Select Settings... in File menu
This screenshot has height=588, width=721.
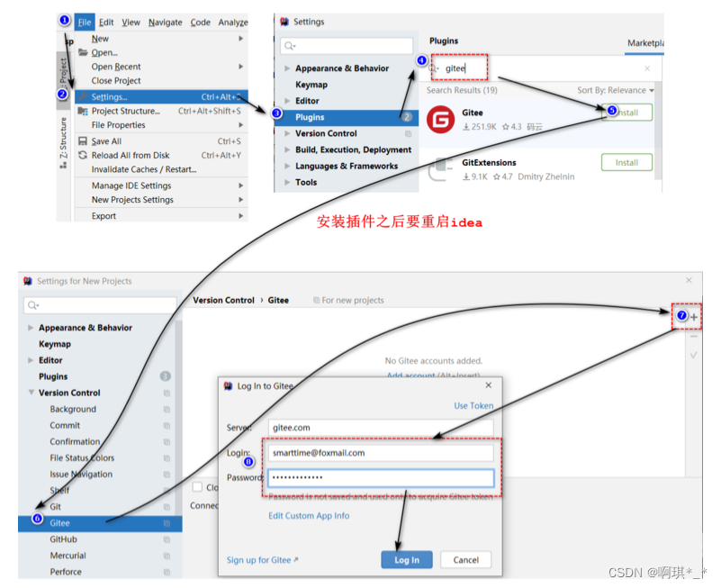(161, 96)
